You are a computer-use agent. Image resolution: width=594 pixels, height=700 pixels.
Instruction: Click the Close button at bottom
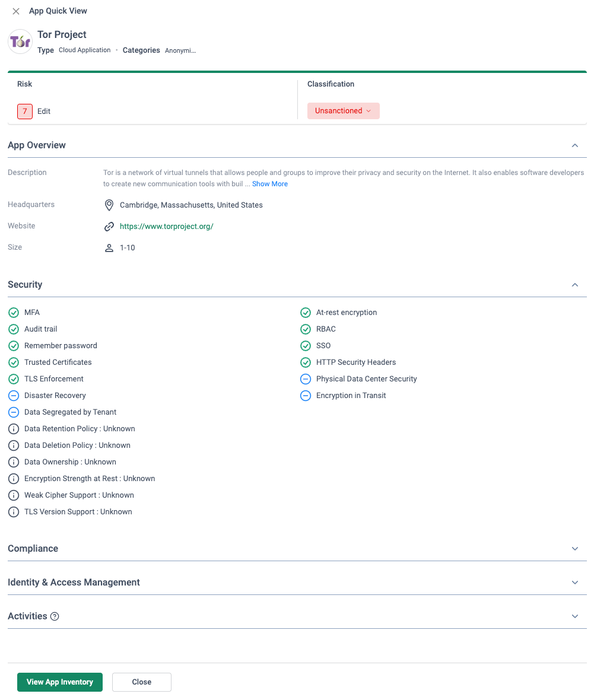click(x=142, y=682)
